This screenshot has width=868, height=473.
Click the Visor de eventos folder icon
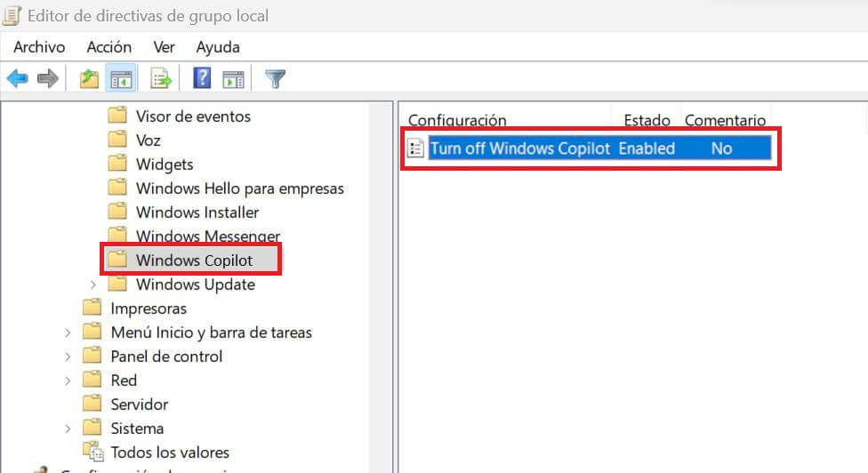point(117,115)
